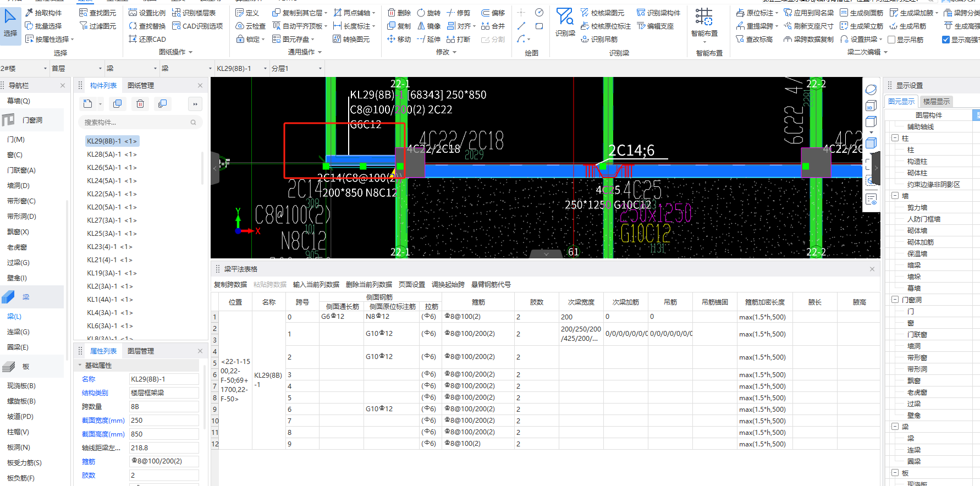Collapse the 基础属性 property section
The image size is (980, 486).
(80, 365)
